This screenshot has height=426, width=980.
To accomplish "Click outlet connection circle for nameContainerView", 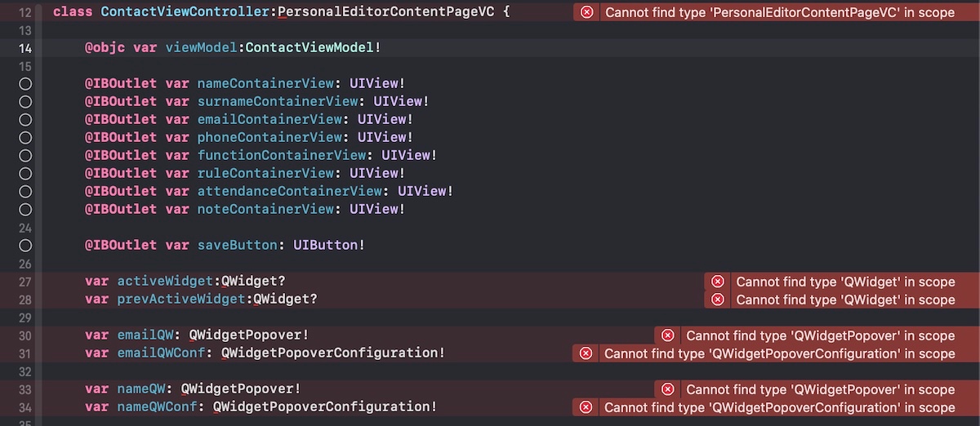I will pyautogui.click(x=24, y=83).
